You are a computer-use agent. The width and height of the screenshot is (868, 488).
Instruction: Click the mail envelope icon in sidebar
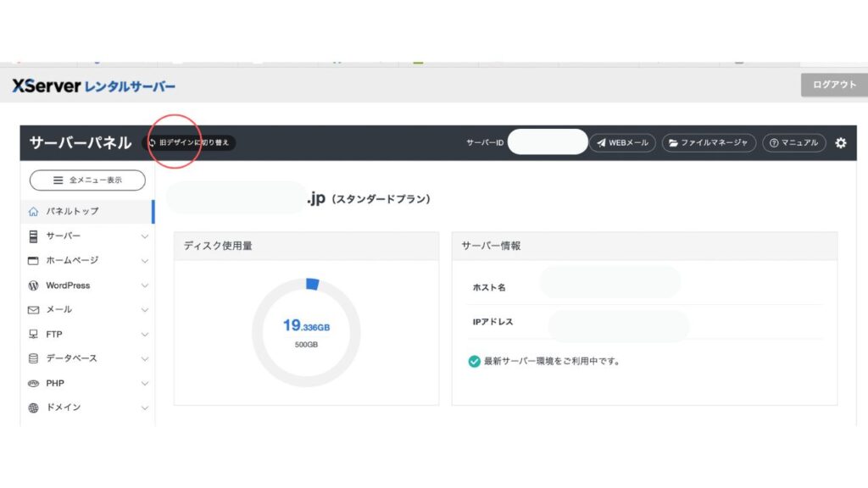click(34, 310)
